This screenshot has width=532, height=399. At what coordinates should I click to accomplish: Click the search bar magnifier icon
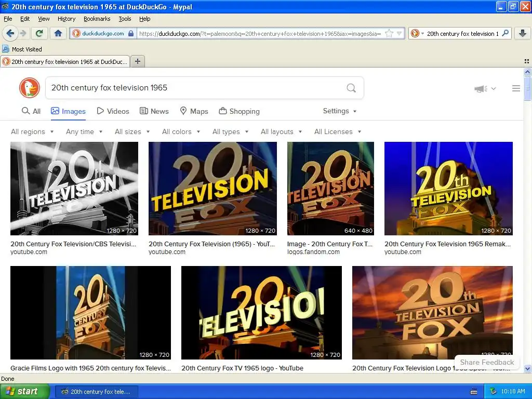pos(505,33)
